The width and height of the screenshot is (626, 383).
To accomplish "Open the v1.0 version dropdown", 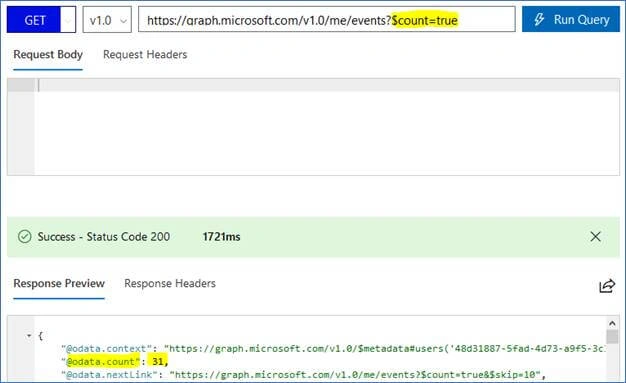I will [x=107, y=20].
